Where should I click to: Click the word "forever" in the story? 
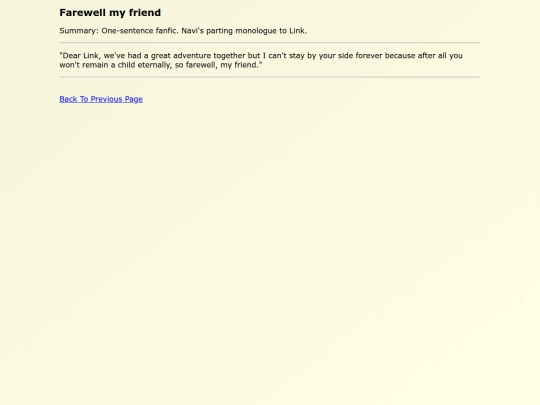pos(369,55)
